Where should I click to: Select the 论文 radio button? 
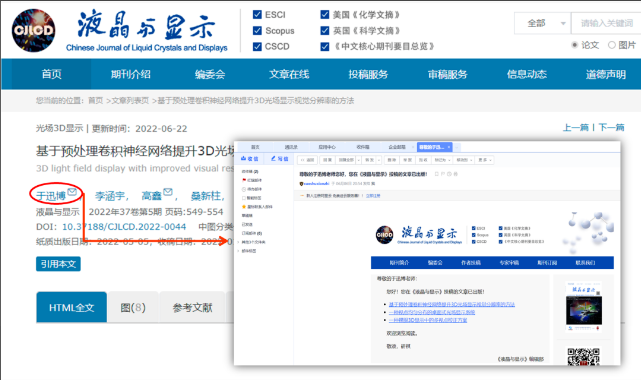575,45
